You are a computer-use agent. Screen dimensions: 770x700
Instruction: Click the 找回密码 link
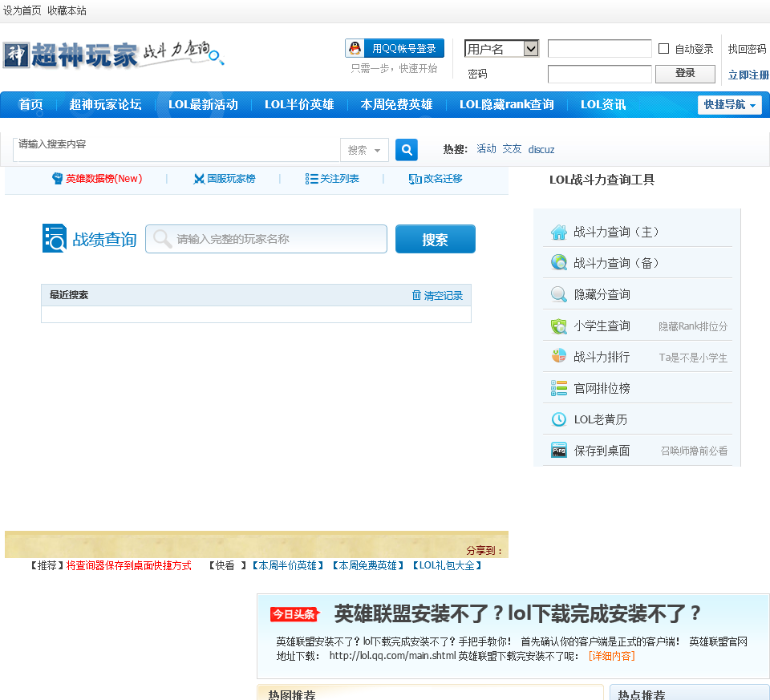pos(747,49)
